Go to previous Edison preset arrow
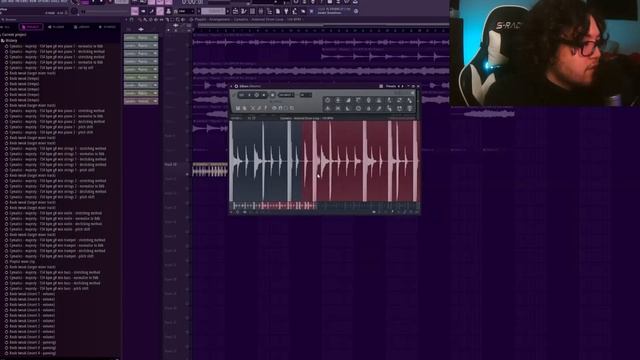Image resolution: width=640 pixels, height=360 pixels. (x=399, y=86)
